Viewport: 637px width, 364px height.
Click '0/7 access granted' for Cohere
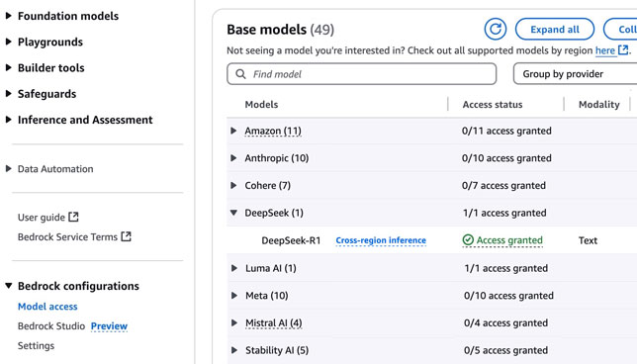coord(503,185)
